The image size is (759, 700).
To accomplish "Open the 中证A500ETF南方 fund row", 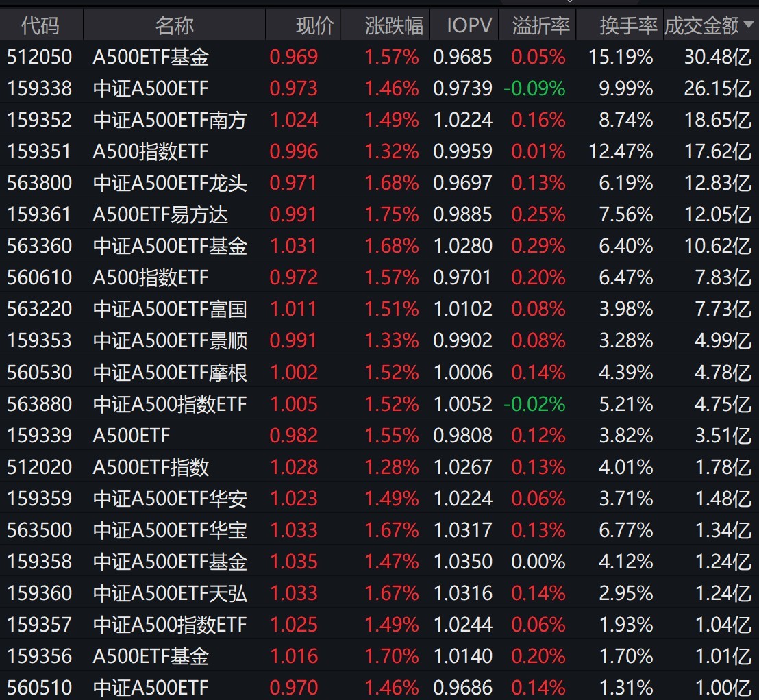I will 169,120.
